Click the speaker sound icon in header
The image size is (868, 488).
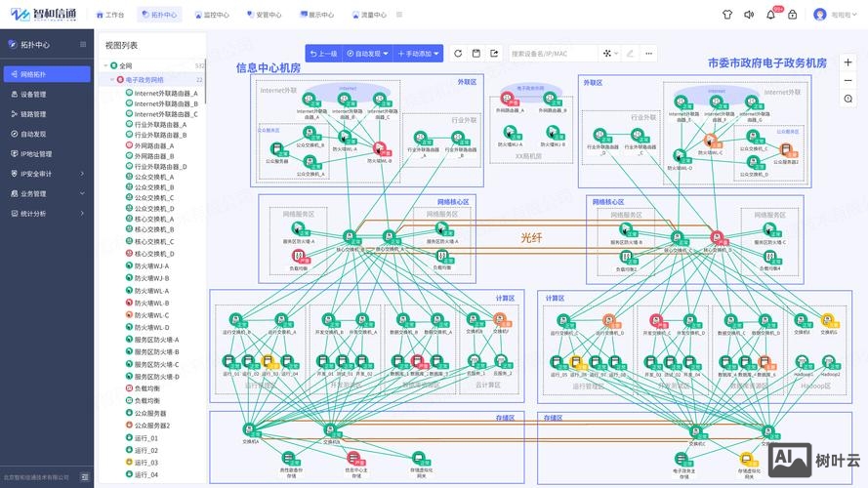[748, 15]
